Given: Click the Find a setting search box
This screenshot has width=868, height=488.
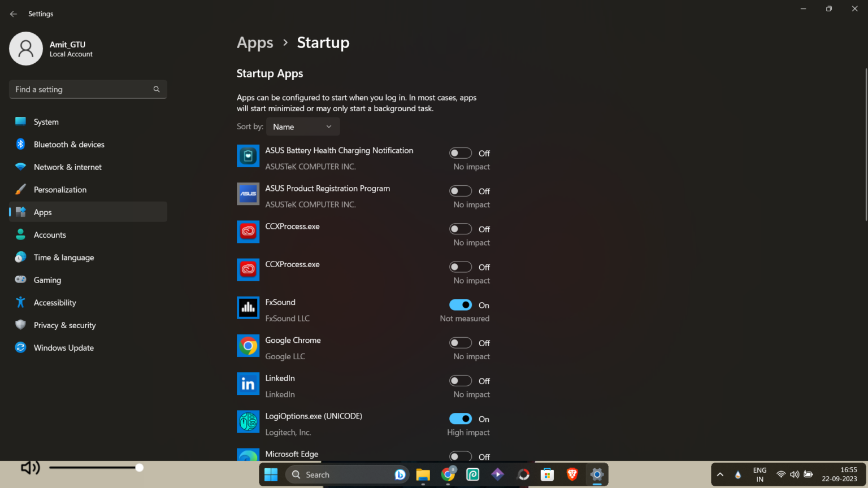Looking at the screenshot, I should 88,89.
